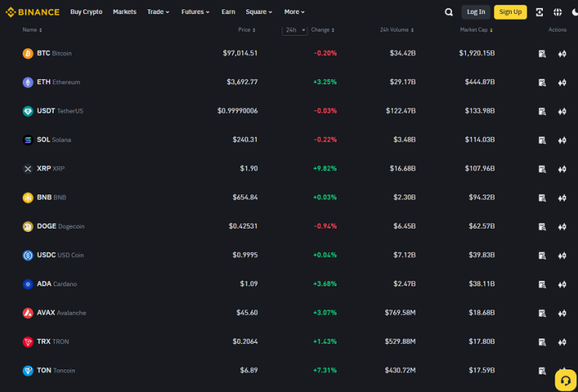This screenshot has height=392, width=578.
Task: Click the Sign Up button
Action: (510, 12)
